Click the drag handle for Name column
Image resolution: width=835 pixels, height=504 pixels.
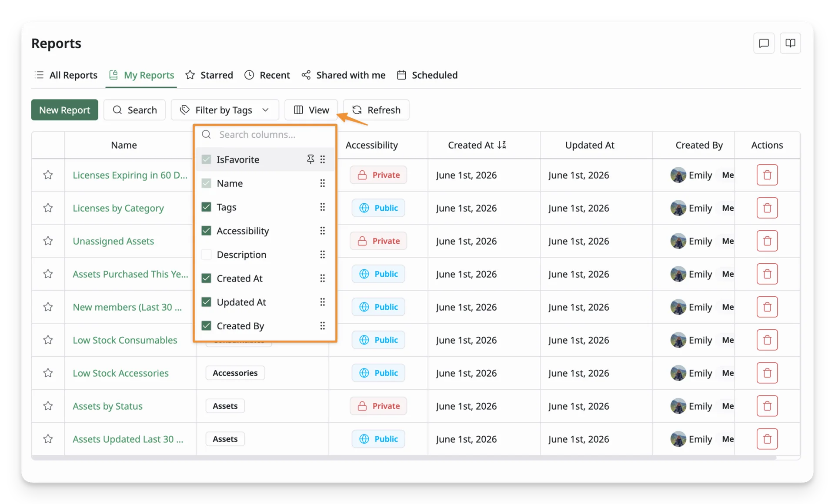322,183
